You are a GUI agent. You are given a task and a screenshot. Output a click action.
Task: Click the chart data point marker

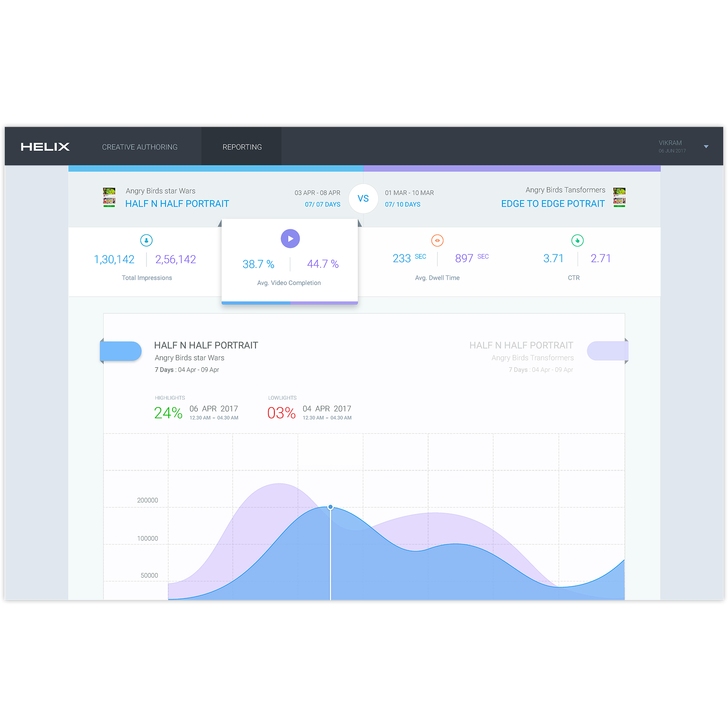[x=330, y=507]
